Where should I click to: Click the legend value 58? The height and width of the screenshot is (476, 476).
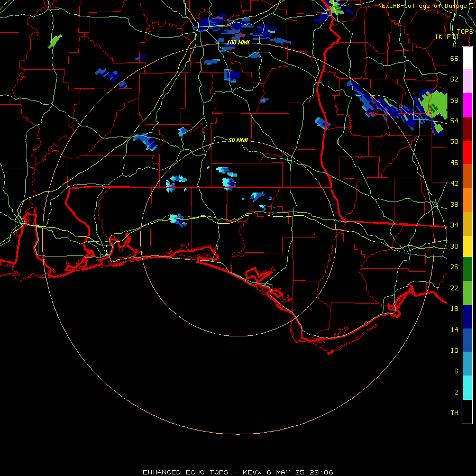[454, 100]
